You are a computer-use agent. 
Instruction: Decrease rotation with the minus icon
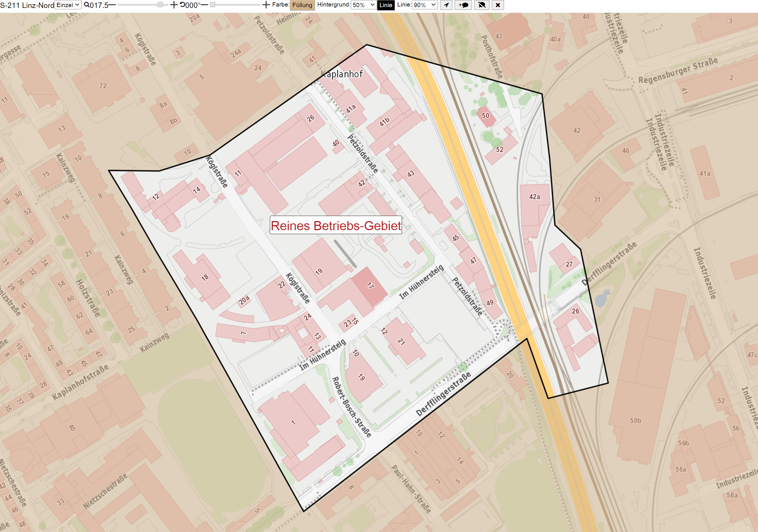(204, 5)
